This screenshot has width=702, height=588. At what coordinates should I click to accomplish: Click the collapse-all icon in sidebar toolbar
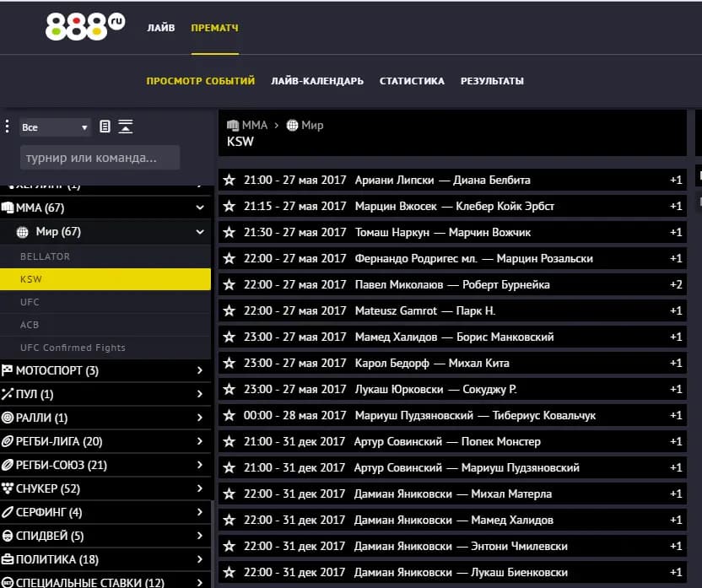126,127
